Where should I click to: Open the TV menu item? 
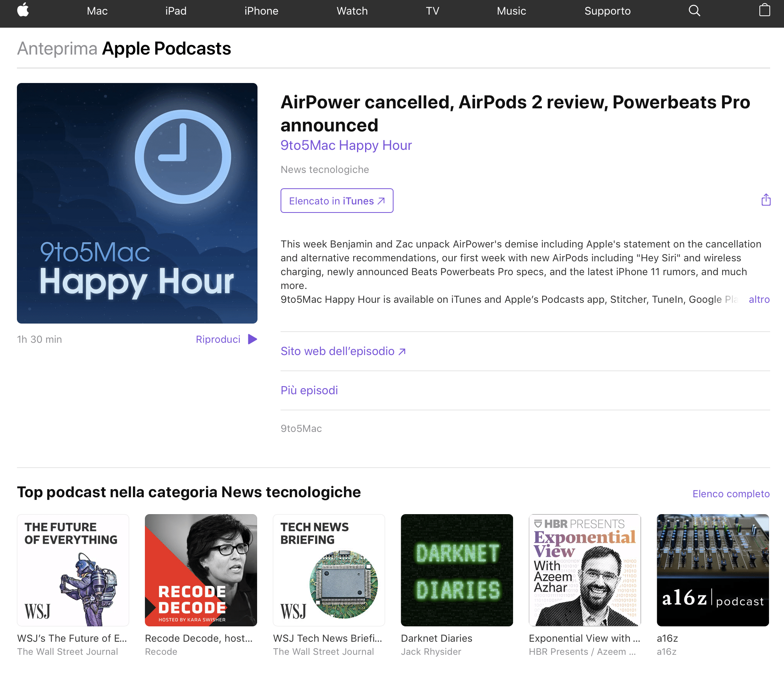432,11
